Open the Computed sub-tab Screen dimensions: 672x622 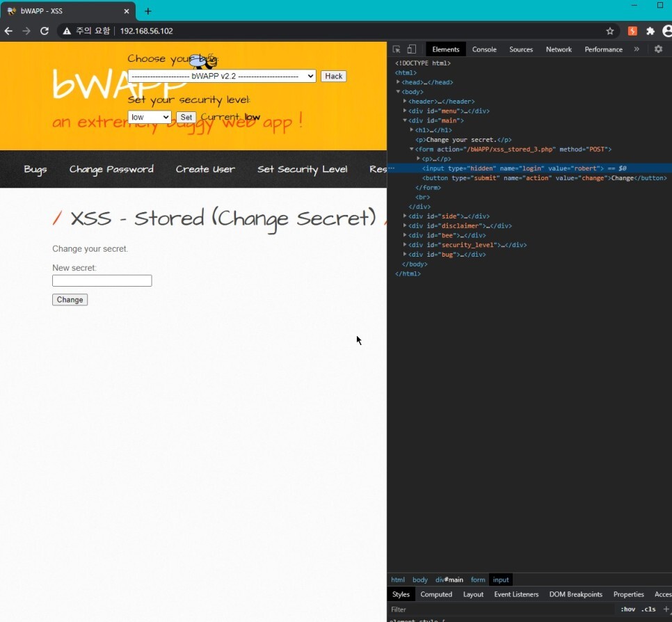(x=436, y=594)
